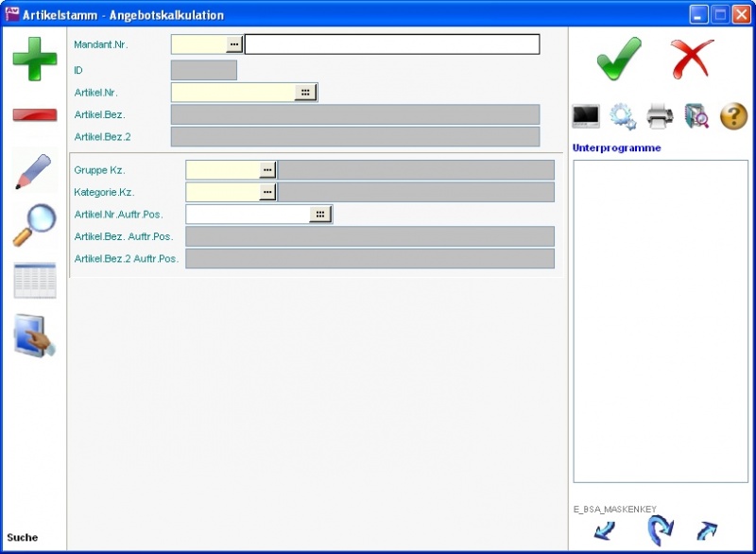Click the Artikel.Nr.Auftr.Pos. input field
The width and height of the screenshot is (756, 554).
[248, 215]
